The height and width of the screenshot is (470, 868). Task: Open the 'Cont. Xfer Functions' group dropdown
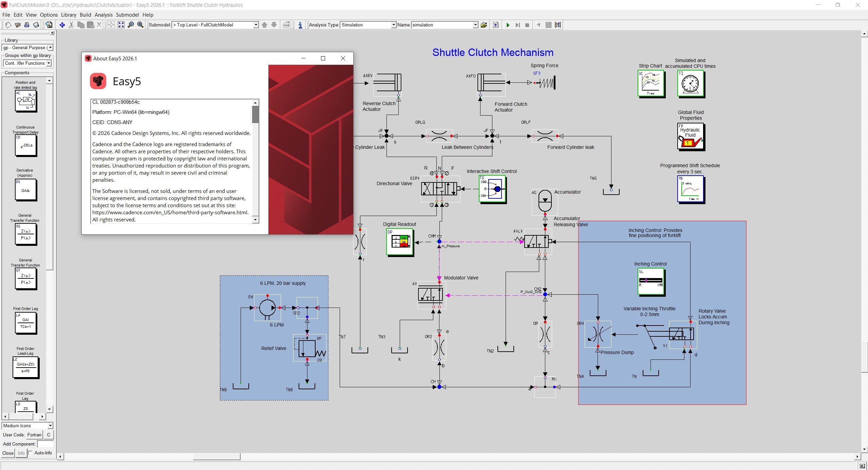pos(27,63)
